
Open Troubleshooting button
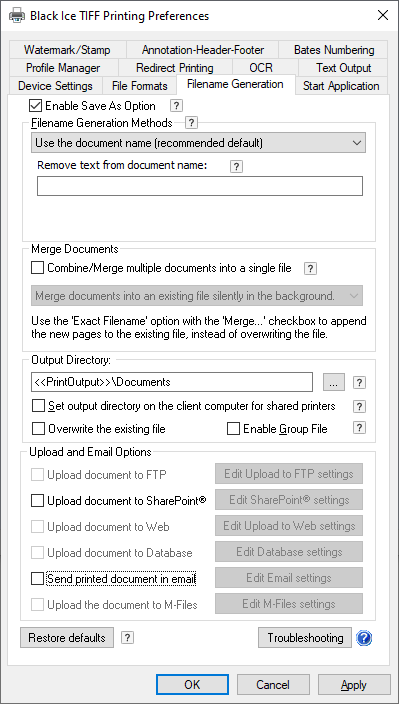tap(305, 638)
